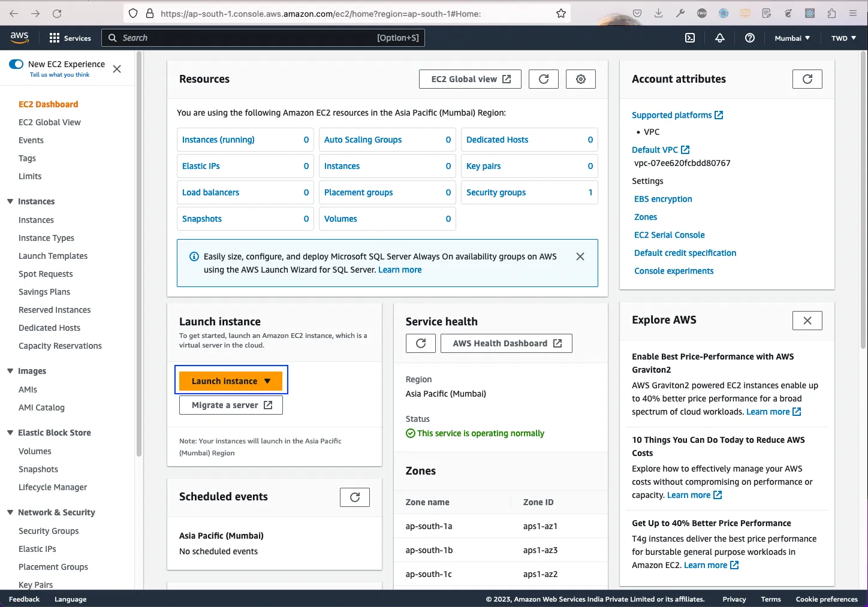Select Events in the sidebar
The image size is (868, 607).
[x=31, y=140]
